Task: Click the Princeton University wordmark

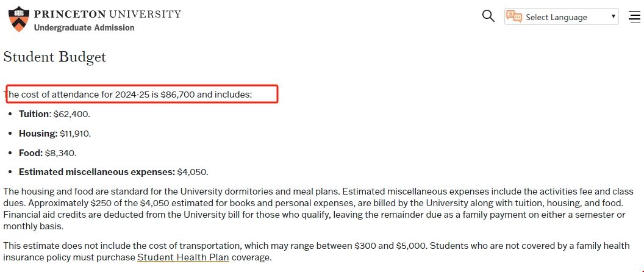Action: click(x=107, y=13)
